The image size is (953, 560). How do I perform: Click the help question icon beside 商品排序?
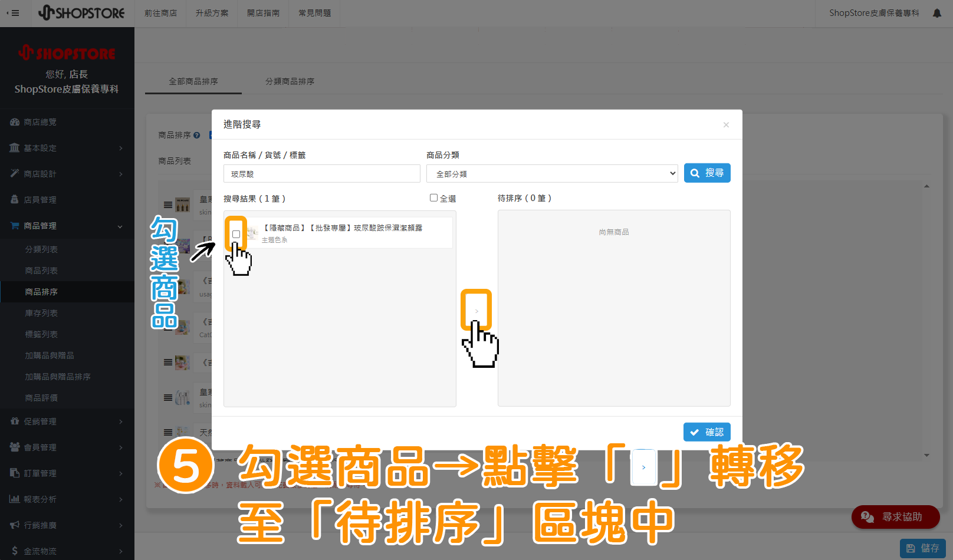point(197,135)
